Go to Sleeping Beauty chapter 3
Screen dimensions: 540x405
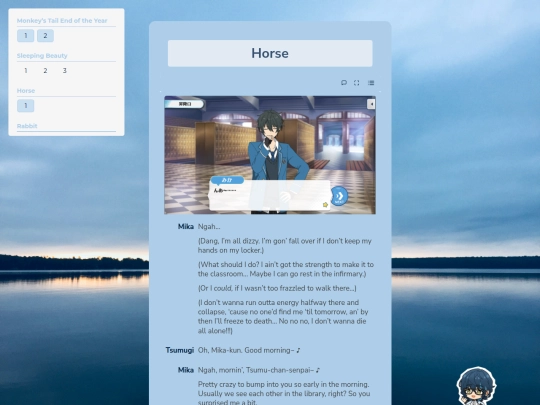[64, 71]
